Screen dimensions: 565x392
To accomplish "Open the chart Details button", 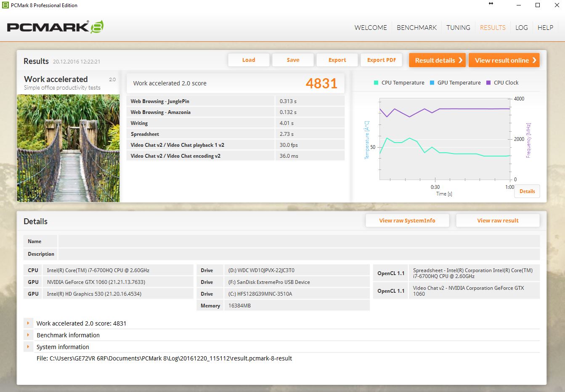I will (x=527, y=191).
